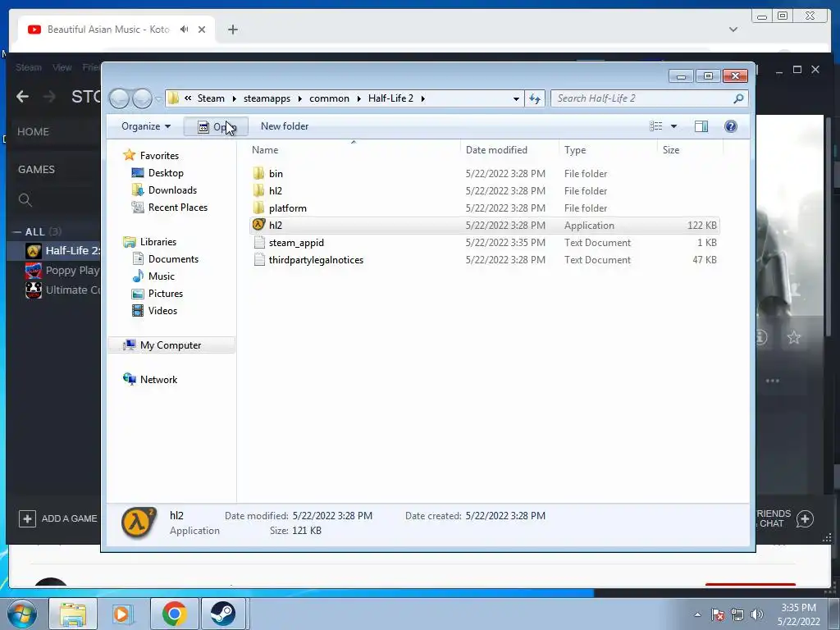Click the large hl2 icon in details pane
The height and width of the screenshot is (630, 840).
(139, 523)
